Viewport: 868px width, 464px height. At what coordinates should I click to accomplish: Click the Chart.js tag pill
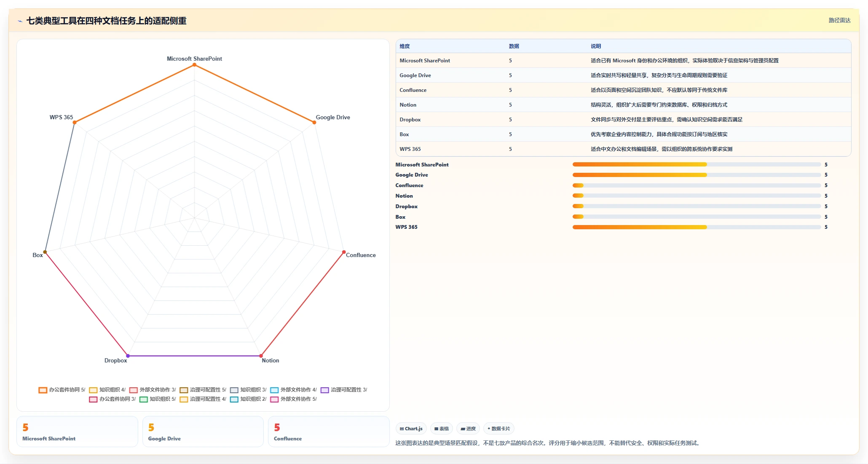[411, 429]
